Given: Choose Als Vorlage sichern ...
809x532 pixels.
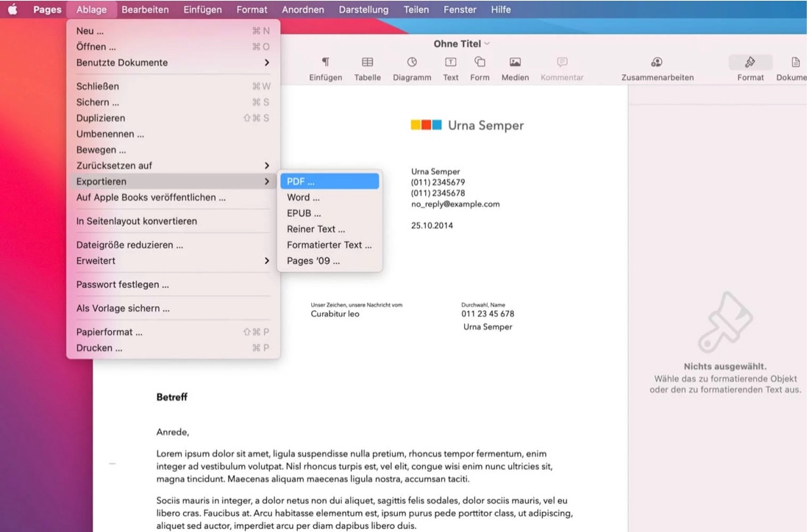Looking at the screenshot, I should coord(173,309).
